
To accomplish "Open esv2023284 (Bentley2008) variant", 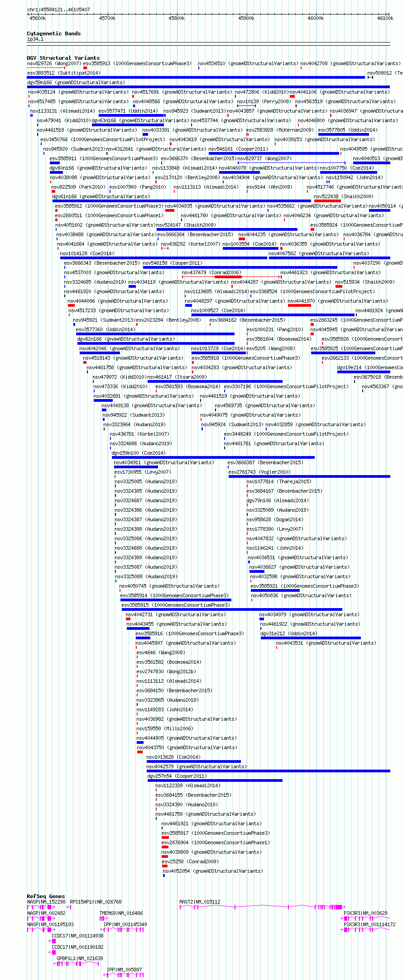I will [168, 320].
